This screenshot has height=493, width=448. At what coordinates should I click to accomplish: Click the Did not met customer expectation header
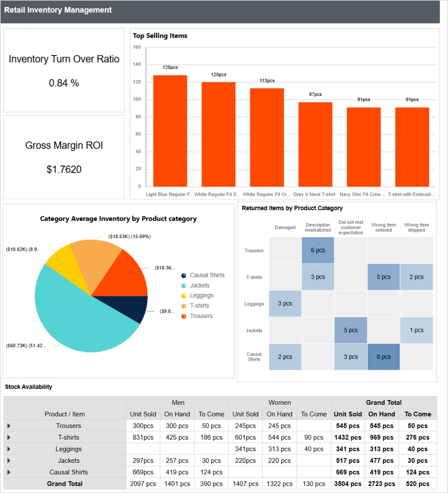351,227
